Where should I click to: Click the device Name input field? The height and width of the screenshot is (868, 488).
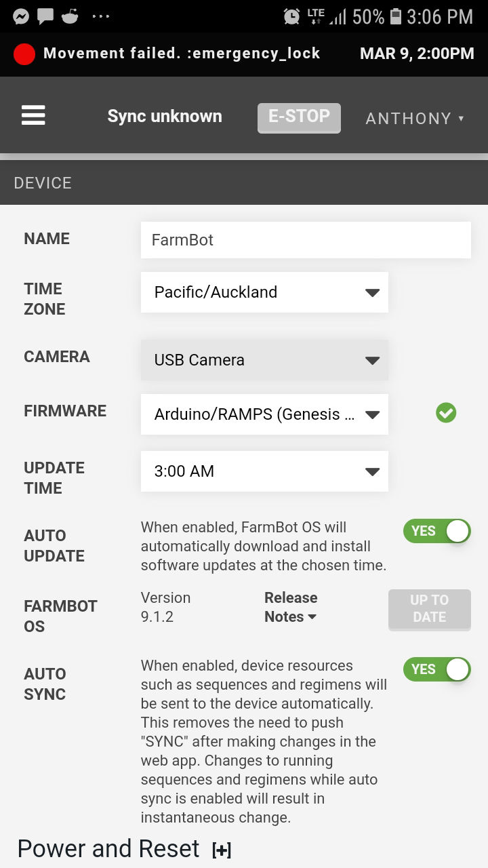click(306, 240)
